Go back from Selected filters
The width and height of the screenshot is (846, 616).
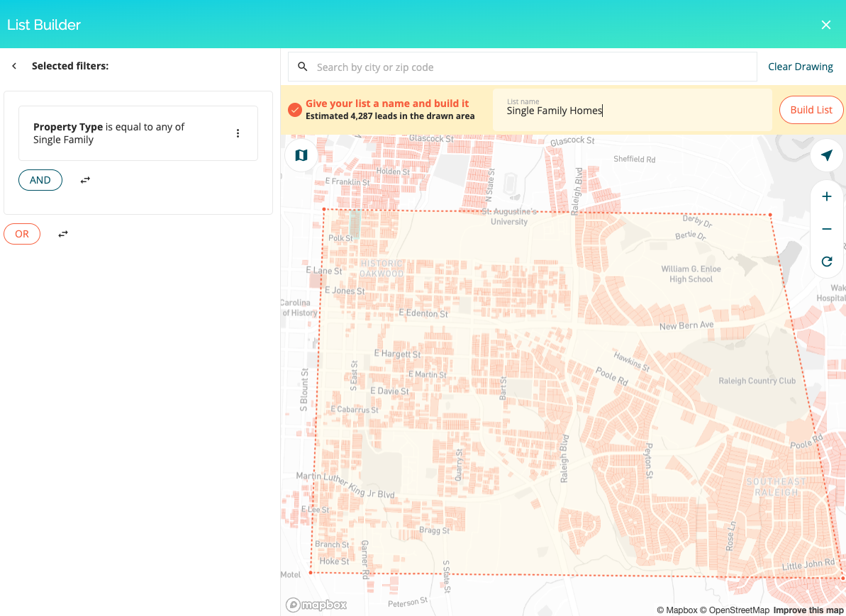point(15,66)
